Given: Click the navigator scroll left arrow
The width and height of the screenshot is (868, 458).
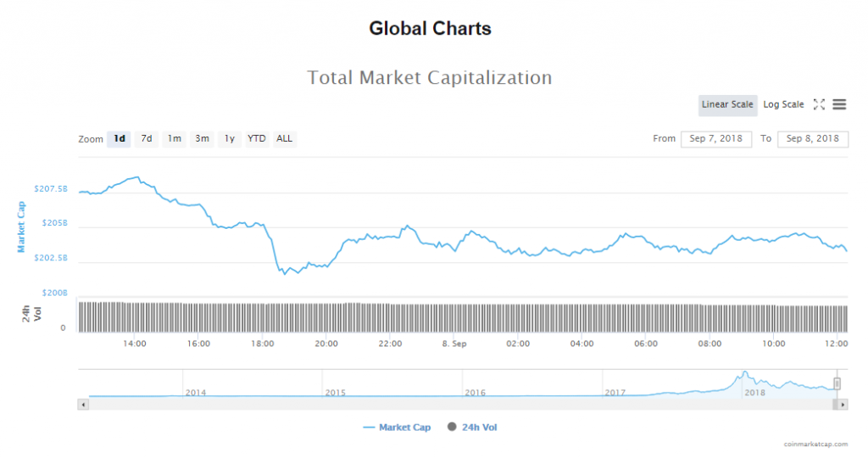Looking at the screenshot, I should point(82,405).
